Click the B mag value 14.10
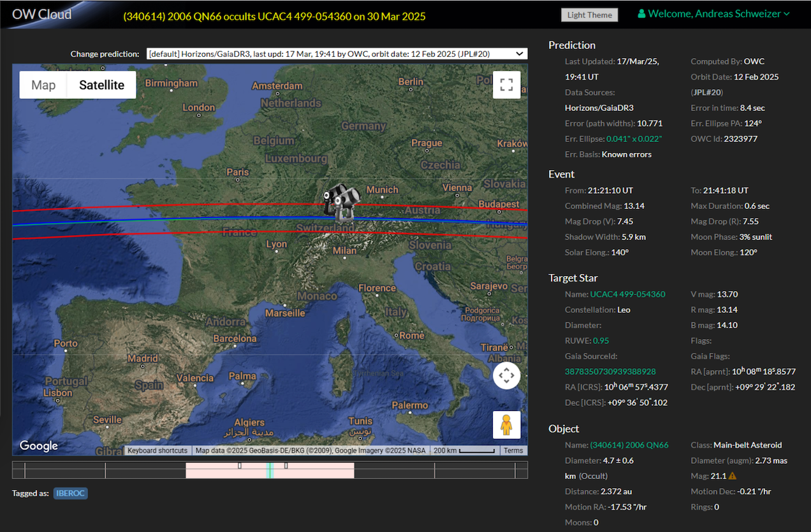 tap(727, 325)
